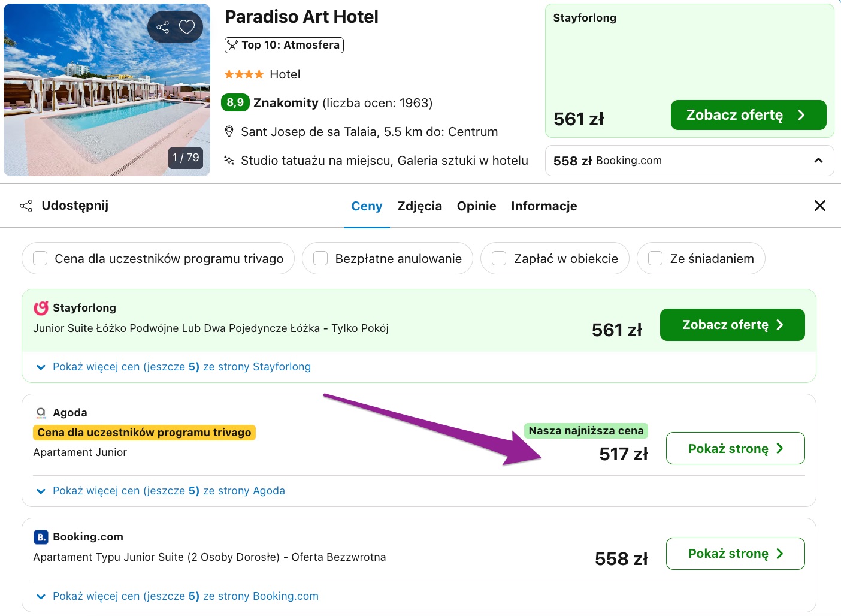
Task: Check the Bezpłatne anulowanie filter
Action: pyautogui.click(x=320, y=258)
